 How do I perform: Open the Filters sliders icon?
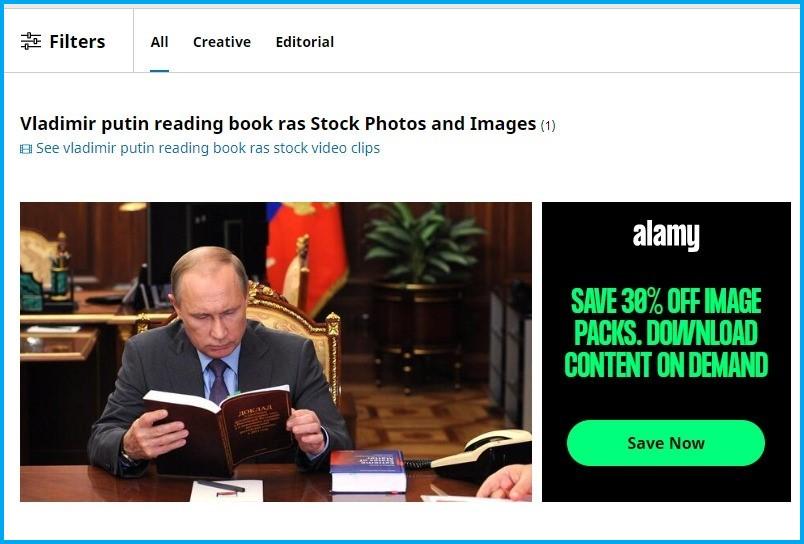[31, 41]
